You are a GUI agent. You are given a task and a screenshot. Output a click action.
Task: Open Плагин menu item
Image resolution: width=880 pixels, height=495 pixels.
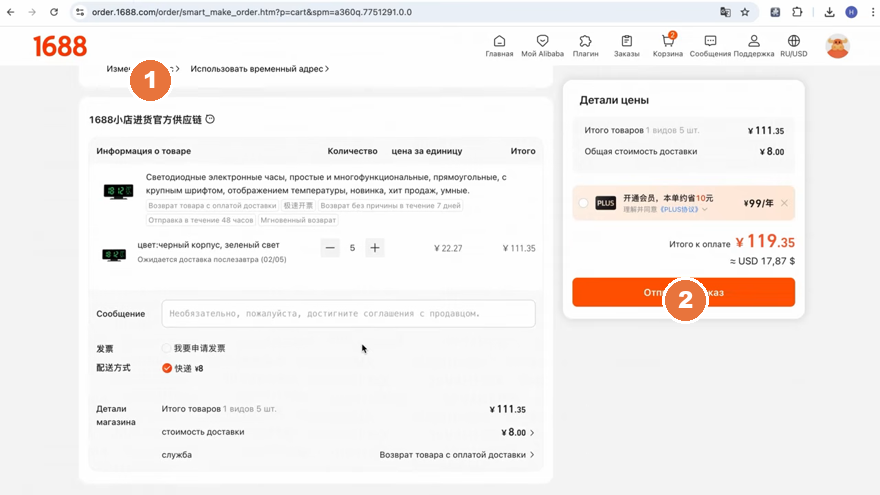point(585,46)
